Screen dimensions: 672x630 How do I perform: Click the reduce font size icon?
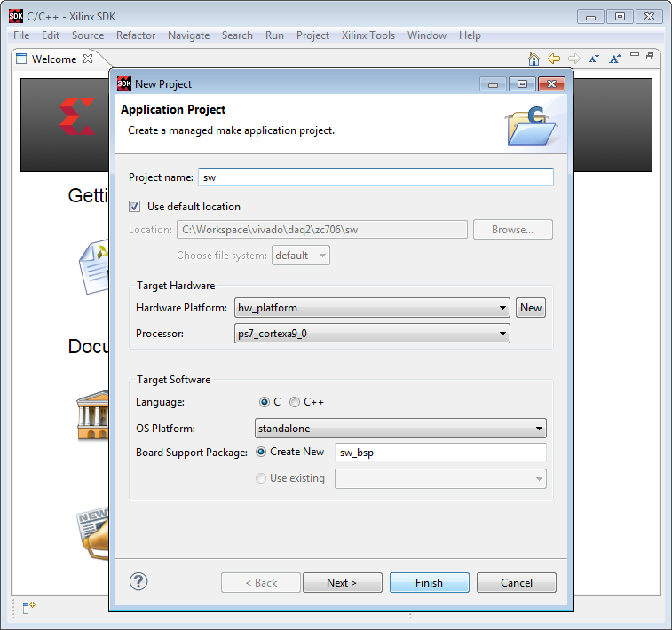594,59
